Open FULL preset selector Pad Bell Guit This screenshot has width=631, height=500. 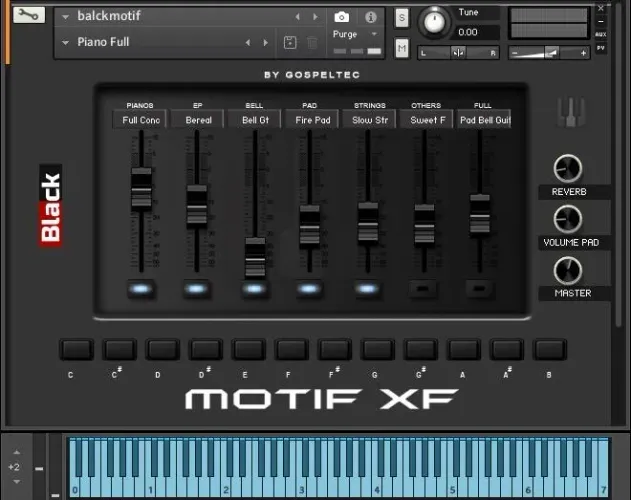tap(484, 120)
